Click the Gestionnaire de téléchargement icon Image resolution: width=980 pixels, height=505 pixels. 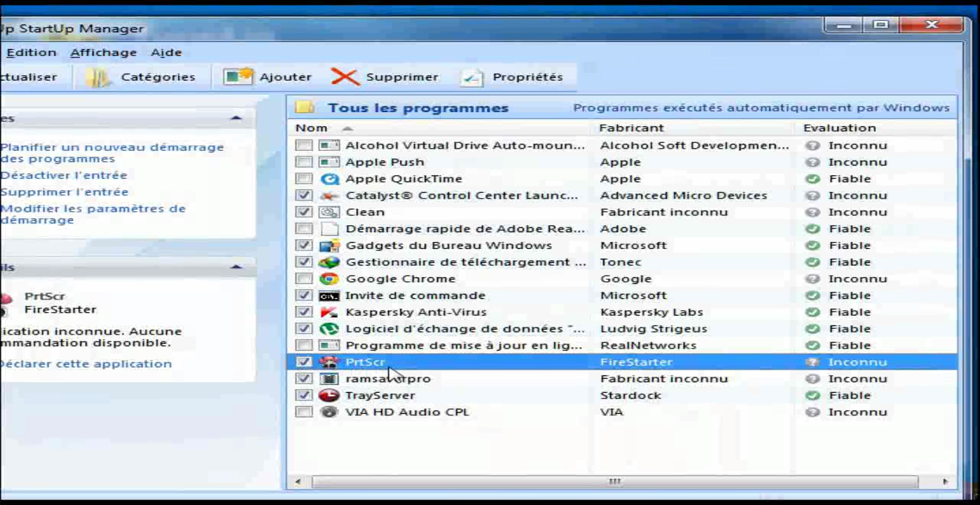(329, 262)
